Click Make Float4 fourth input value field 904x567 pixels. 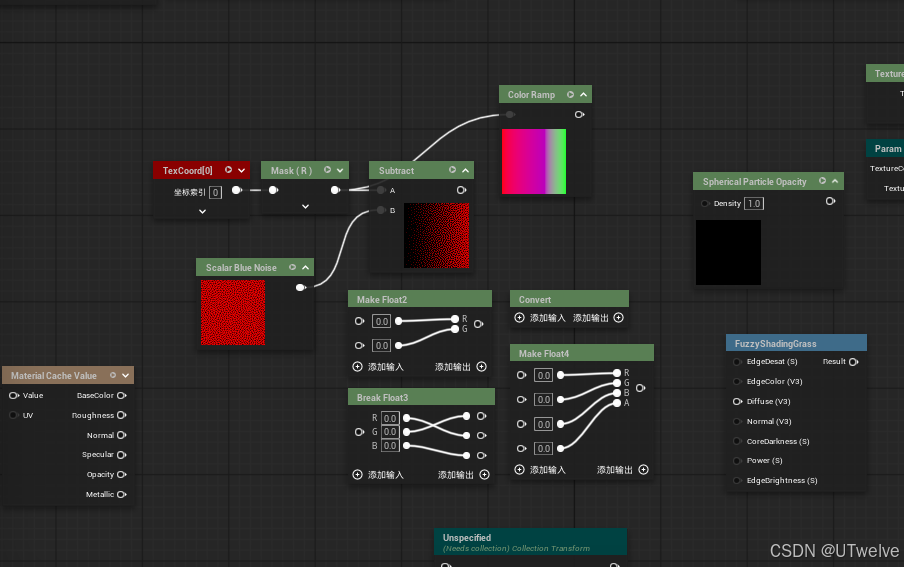tap(544, 448)
